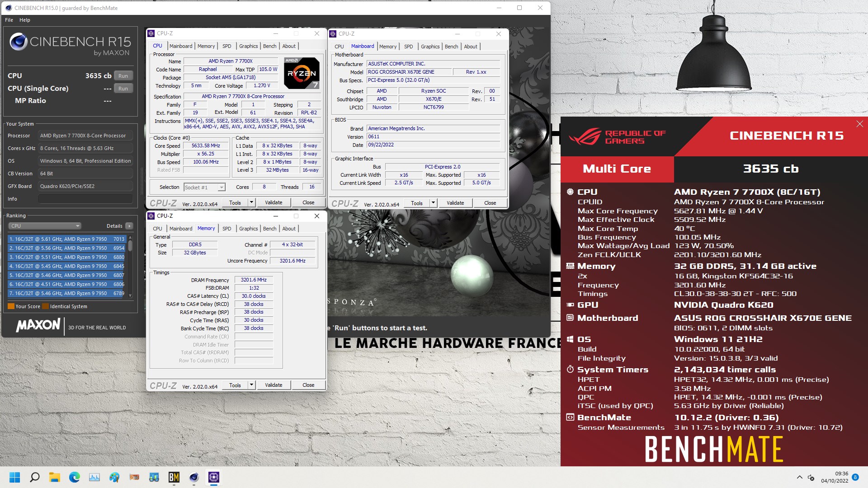
Task: Switch to Cinebench via its taskbar icon
Action: pos(194,477)
